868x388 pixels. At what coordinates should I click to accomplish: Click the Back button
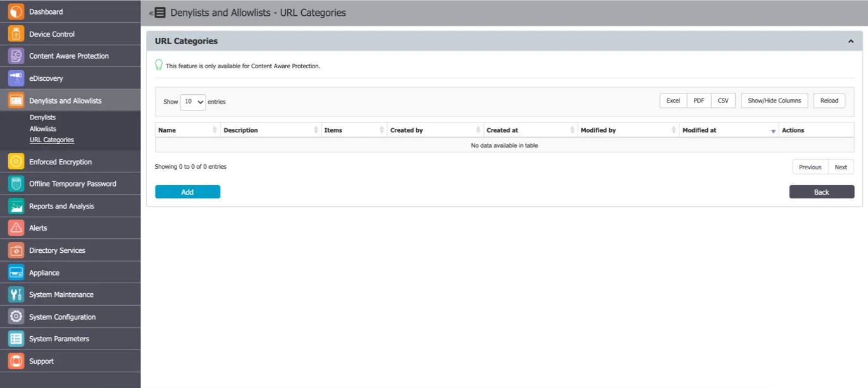click(x=822, y=192)
